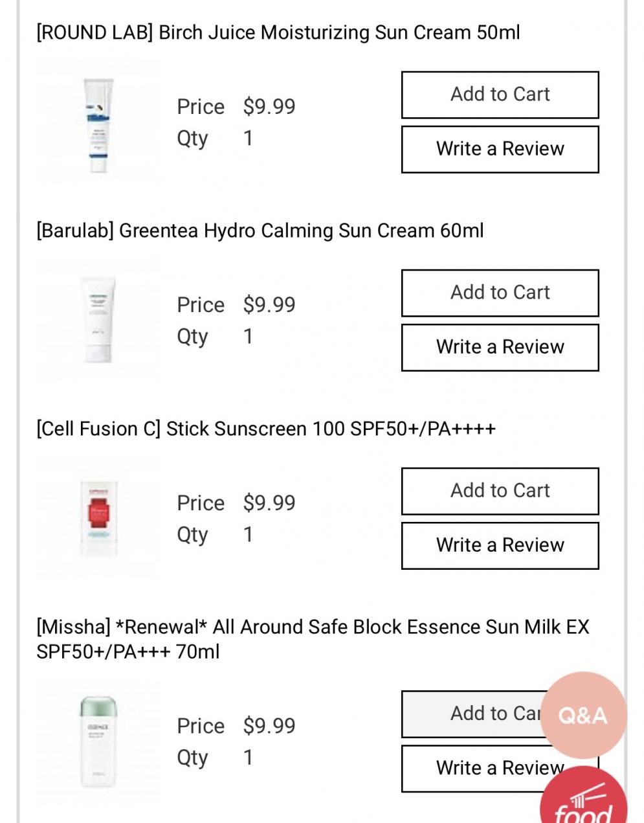This screenshot has height=823, width=644.
Task: Open Barulab Greentea Hydro Calming title link
Action: click(260, 231)
